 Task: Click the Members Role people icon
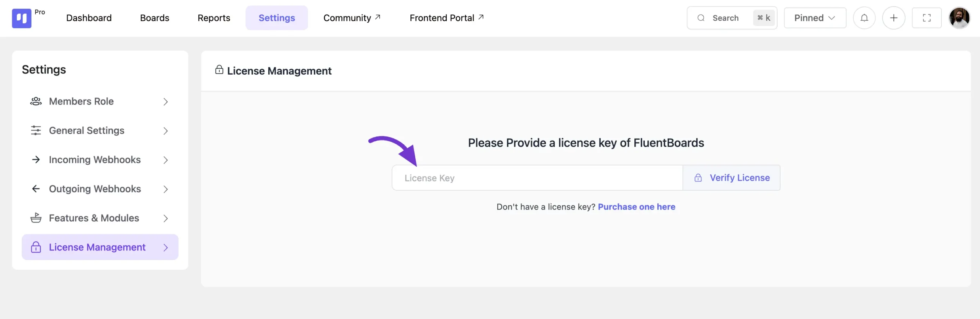36,101
